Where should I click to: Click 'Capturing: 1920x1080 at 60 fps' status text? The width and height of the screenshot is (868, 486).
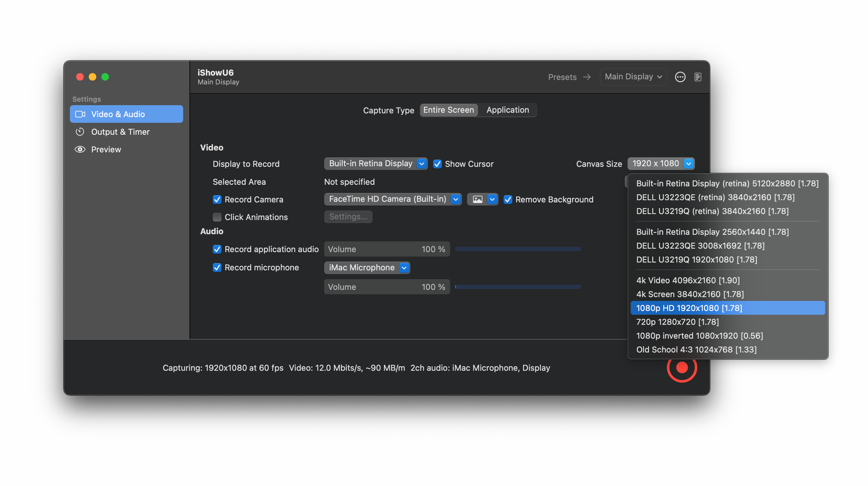223,368
